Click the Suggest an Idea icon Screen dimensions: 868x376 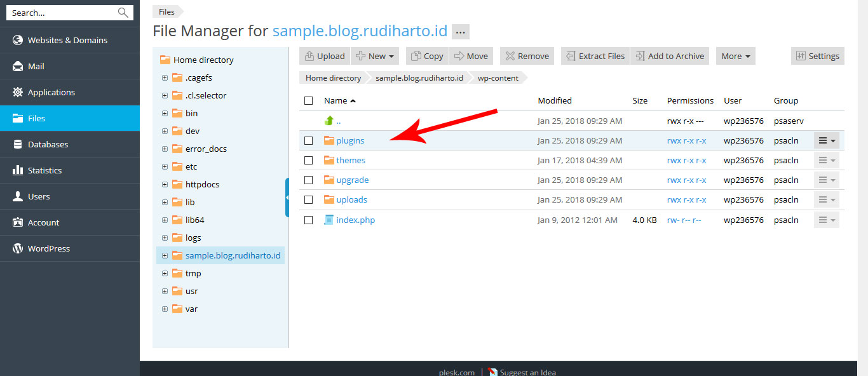(x=492, y=372)
